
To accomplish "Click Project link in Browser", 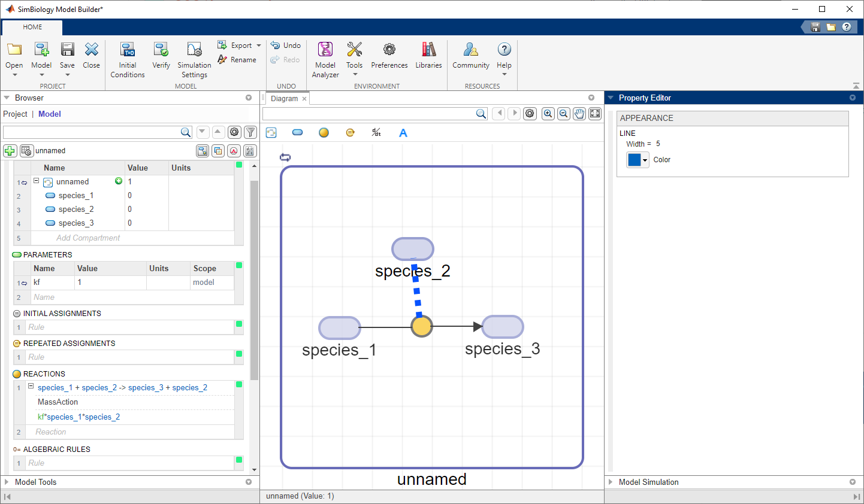I will pos(15,114).
